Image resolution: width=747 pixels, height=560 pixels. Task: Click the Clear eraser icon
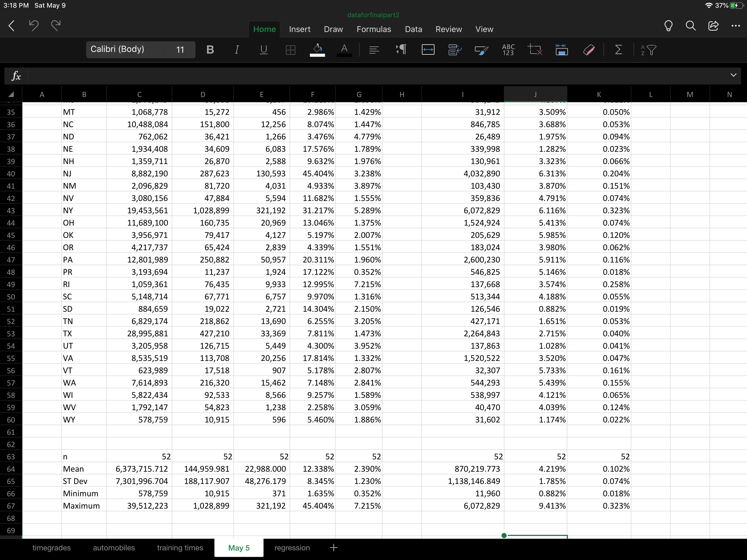point(589,50)
